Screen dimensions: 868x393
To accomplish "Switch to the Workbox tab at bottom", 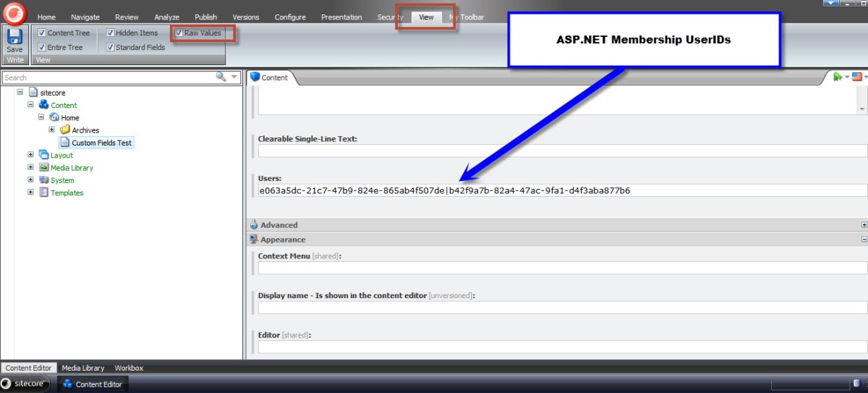I will pos(129,368).
